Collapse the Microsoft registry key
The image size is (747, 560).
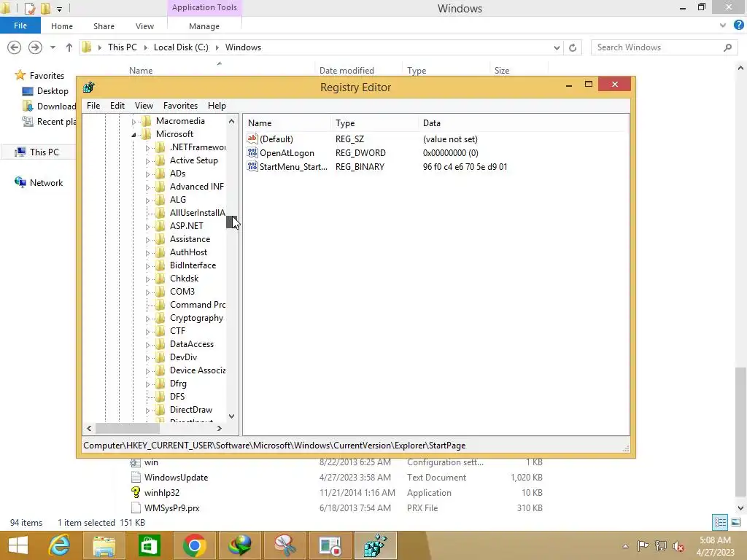[134, 135]
